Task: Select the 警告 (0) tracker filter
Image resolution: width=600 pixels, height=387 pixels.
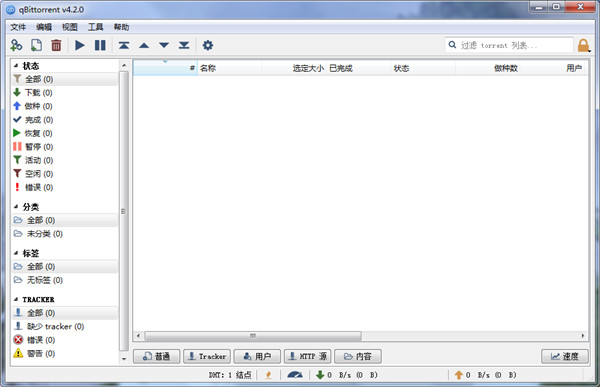Action: point(65,353)
